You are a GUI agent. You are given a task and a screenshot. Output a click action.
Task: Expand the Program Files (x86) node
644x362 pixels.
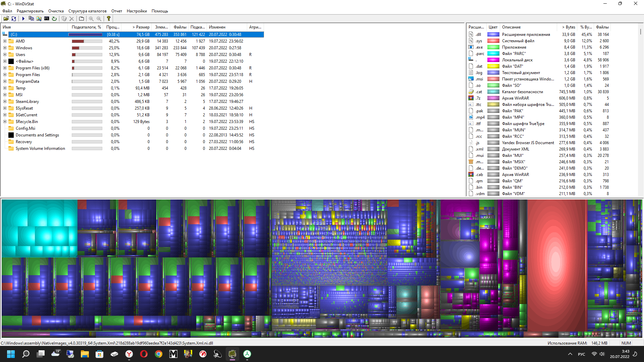[x=5, y=68]
